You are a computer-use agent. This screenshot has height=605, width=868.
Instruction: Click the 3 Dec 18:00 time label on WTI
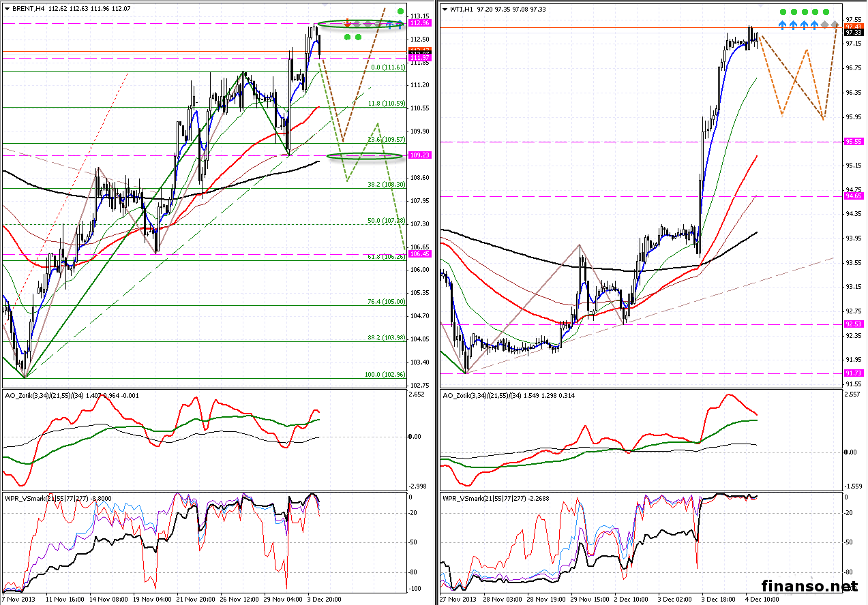click(721, 598)
